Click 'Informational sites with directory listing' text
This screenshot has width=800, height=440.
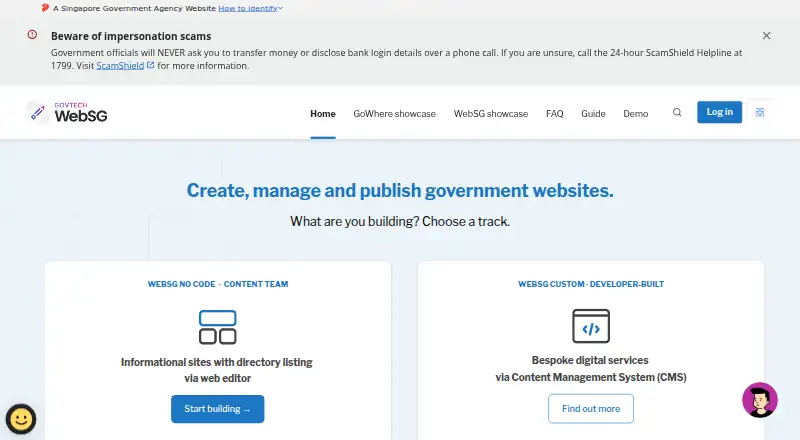217,362
